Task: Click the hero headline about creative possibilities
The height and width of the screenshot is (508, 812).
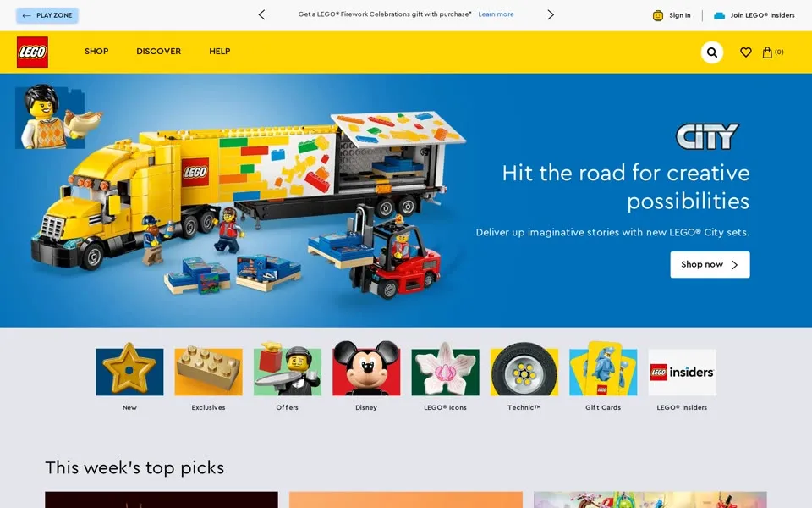Action: pos(626,186)
